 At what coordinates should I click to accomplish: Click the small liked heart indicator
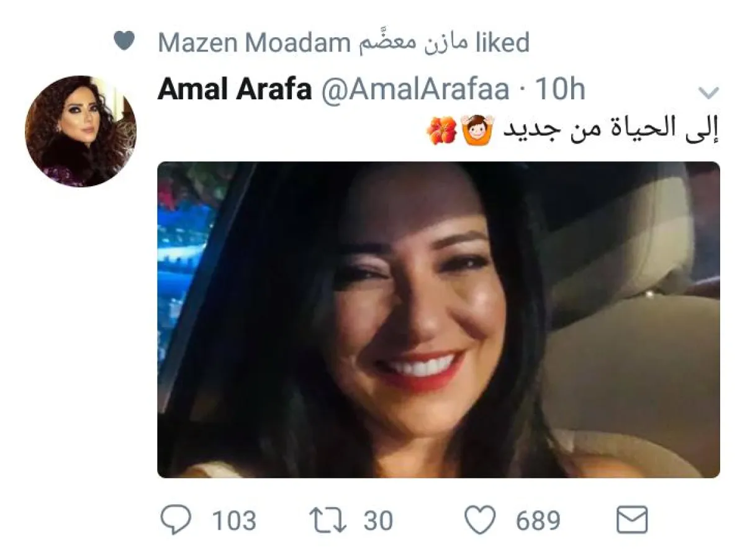tap(124, 42)
